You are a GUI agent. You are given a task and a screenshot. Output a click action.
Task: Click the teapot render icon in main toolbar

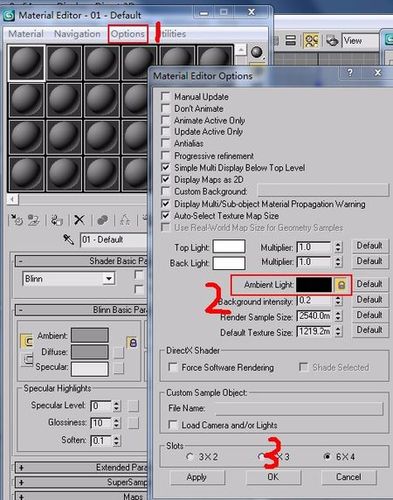point(332,41)
